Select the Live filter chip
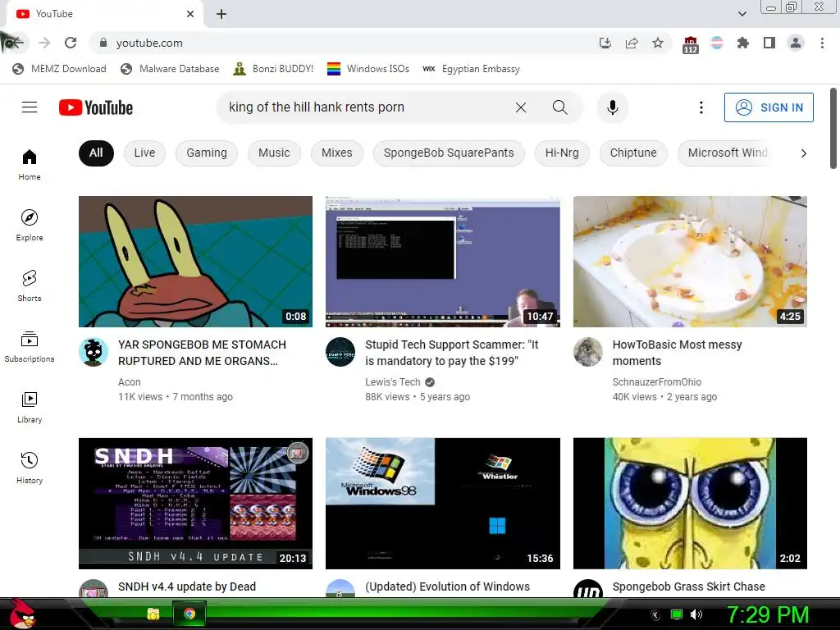The width and height of the screenshot is (840, 630). click(144, 153)
